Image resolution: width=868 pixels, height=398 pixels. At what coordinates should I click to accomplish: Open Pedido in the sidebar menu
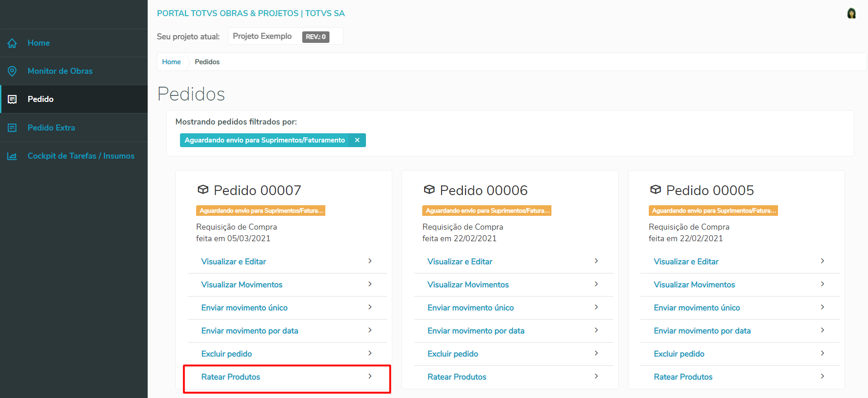(41, 99)
